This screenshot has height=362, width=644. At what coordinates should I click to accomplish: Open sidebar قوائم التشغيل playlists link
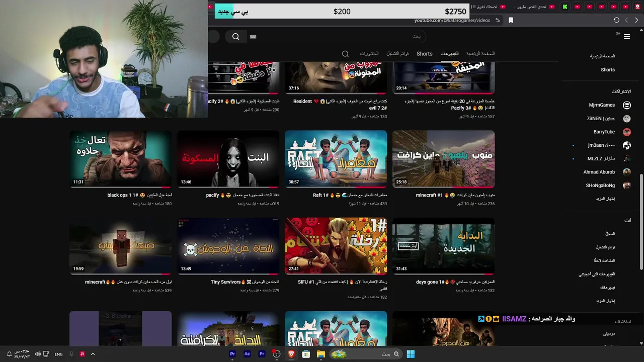click(605, 247)
